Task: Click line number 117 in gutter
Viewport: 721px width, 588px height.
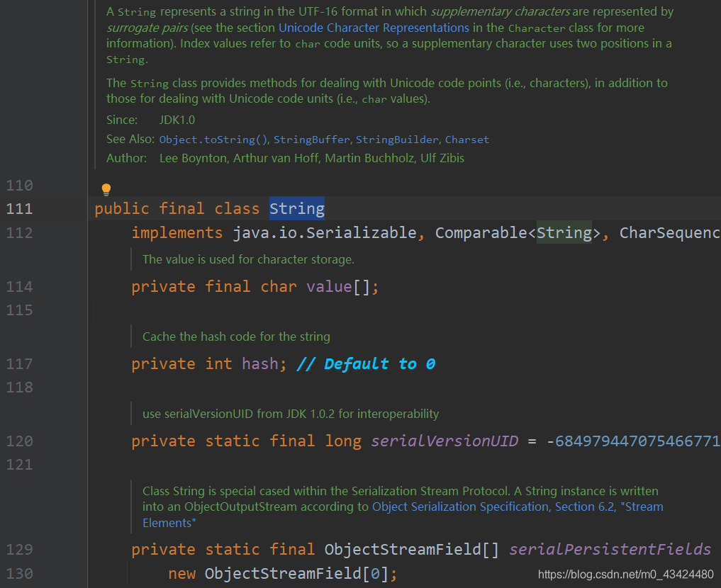Action: [x=19, y=364]
